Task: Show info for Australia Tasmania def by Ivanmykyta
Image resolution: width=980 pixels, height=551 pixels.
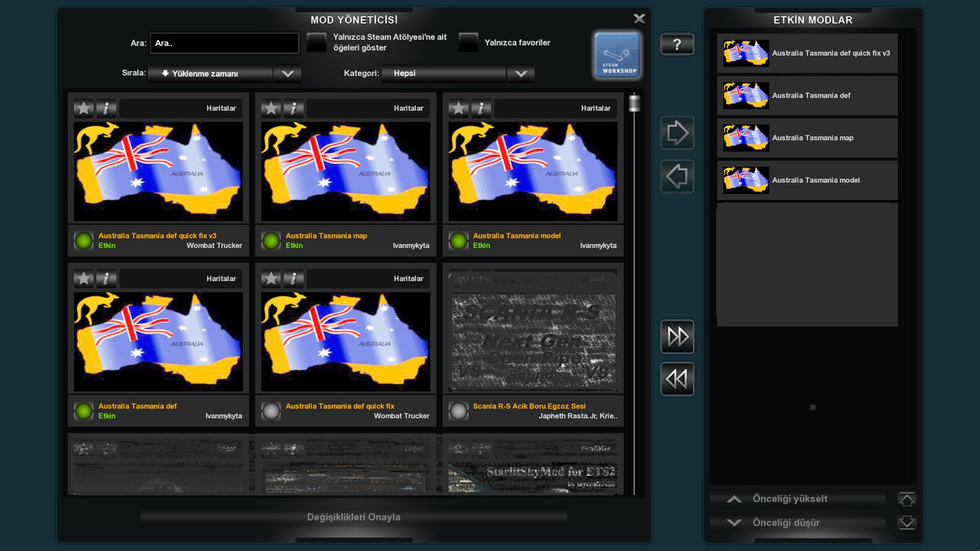Action: coord(106,279)
